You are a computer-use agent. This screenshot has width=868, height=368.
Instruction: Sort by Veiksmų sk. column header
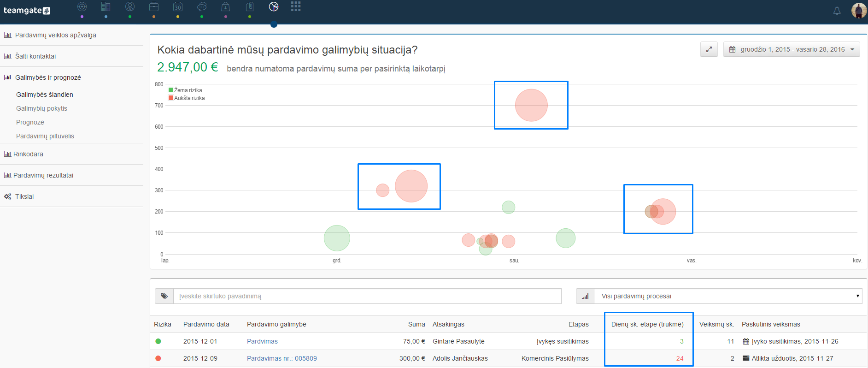click(716, 324)
